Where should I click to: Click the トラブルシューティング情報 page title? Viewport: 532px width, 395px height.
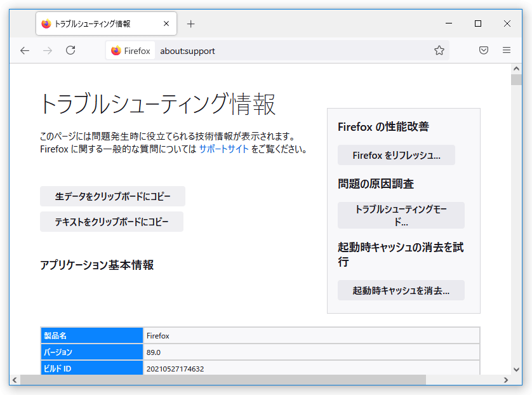point(157,104)
